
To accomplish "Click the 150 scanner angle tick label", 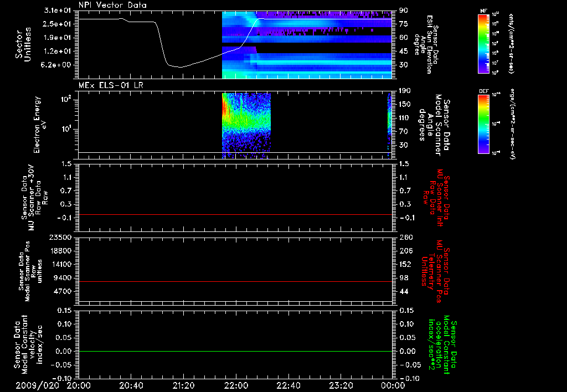I will click(x=405, y=105).
